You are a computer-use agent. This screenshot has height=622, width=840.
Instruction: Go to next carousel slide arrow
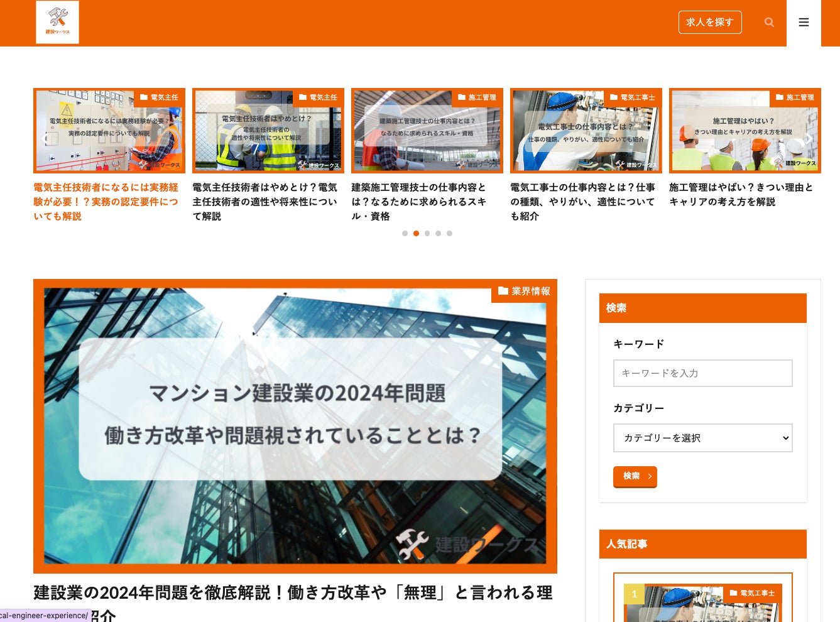810,139
